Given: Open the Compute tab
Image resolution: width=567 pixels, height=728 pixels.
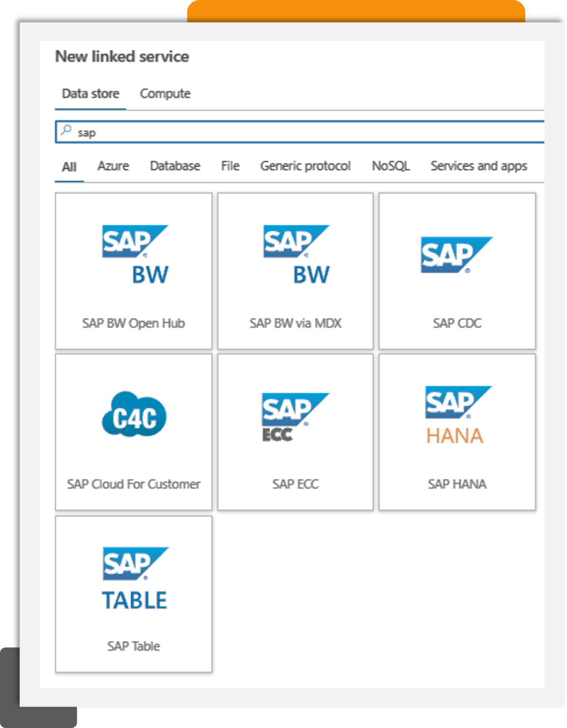Looking at the screenshot, I should [165, 94].
